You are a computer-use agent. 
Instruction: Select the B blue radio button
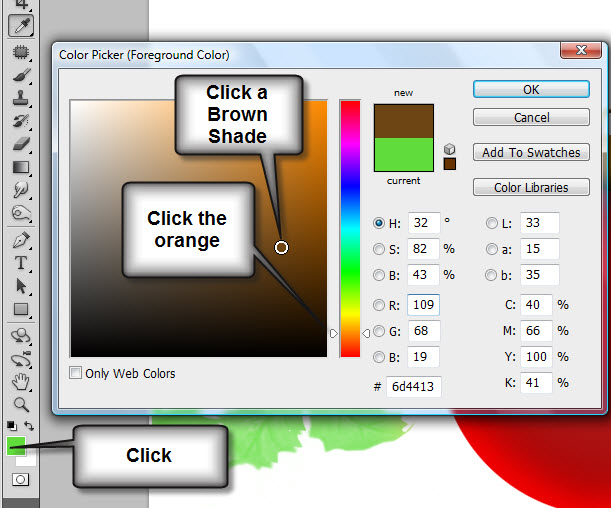[x=378, y=357]
